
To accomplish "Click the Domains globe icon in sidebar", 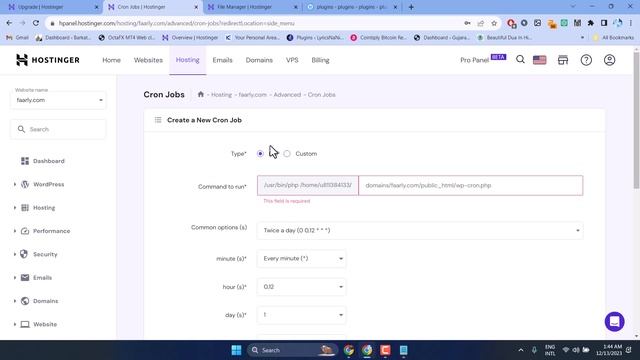I will 25,301.
